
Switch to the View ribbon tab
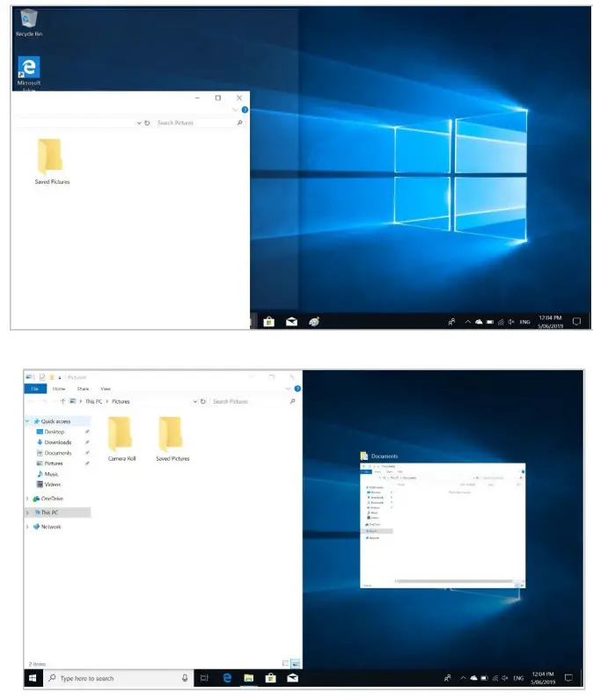coord(106,389)
